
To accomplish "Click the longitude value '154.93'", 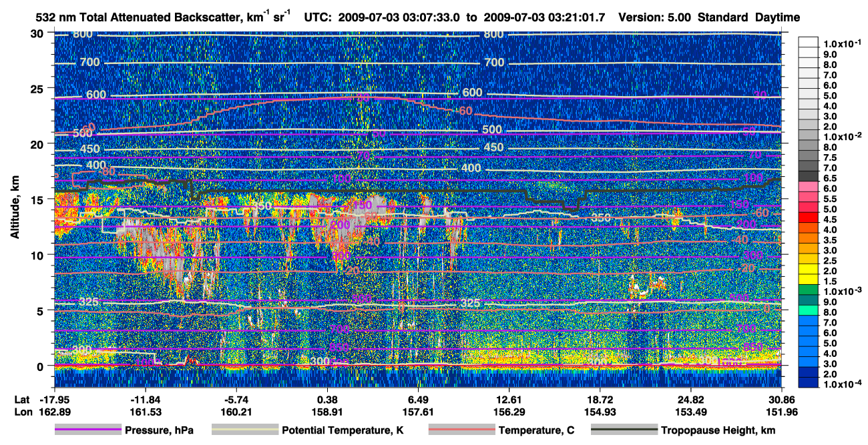I will 600,412.
